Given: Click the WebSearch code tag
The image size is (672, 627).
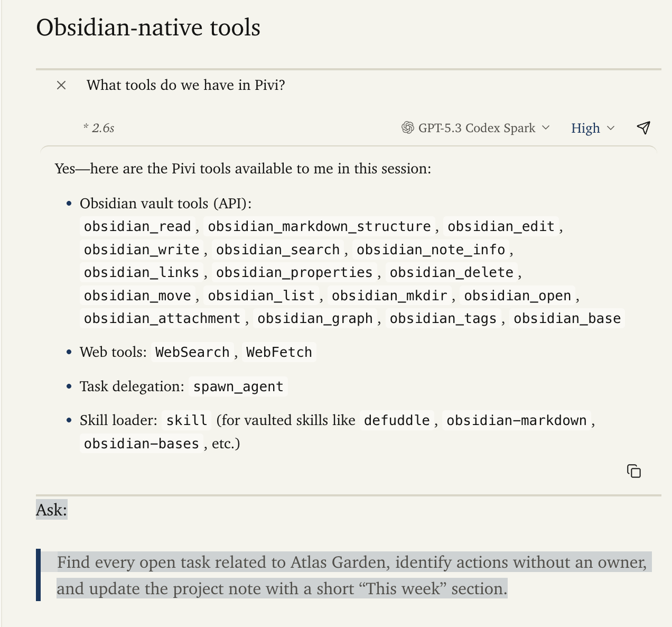Looking at the screenshot, I should [192, 352].
